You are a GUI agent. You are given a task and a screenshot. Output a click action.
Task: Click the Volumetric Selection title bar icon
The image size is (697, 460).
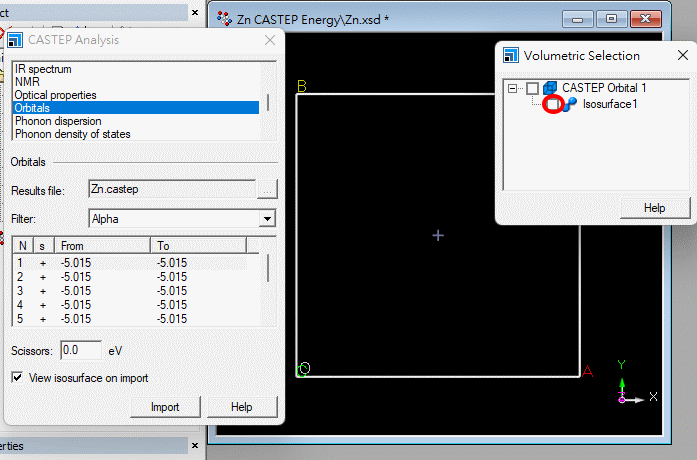(510, 56)
